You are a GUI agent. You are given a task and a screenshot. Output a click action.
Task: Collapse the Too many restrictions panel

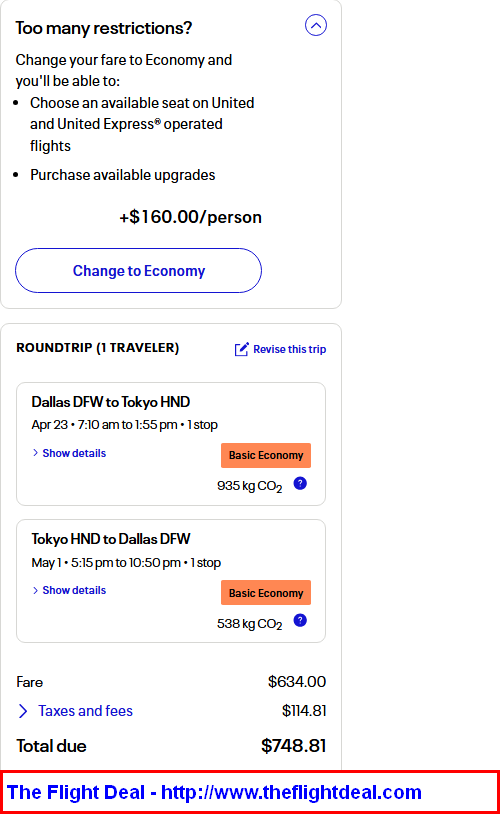[316, 25]
